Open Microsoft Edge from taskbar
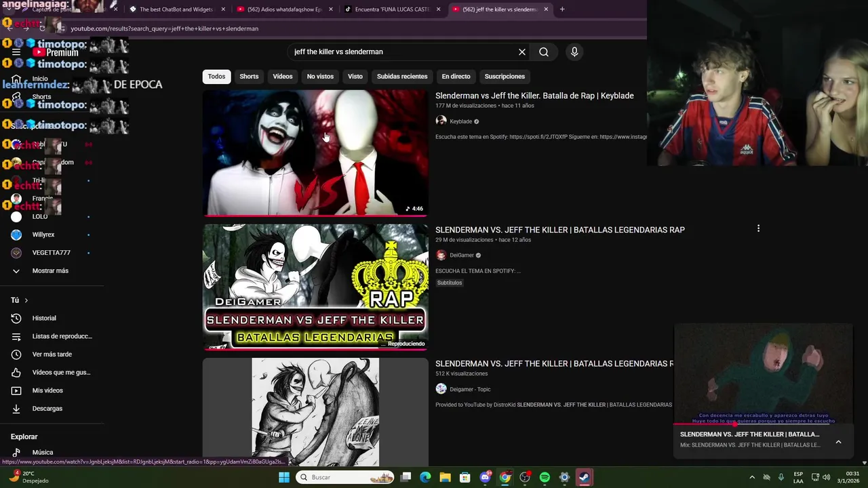The height and width of the screenshot is (488, 868). pyautogui.click(x=425, y=477)
